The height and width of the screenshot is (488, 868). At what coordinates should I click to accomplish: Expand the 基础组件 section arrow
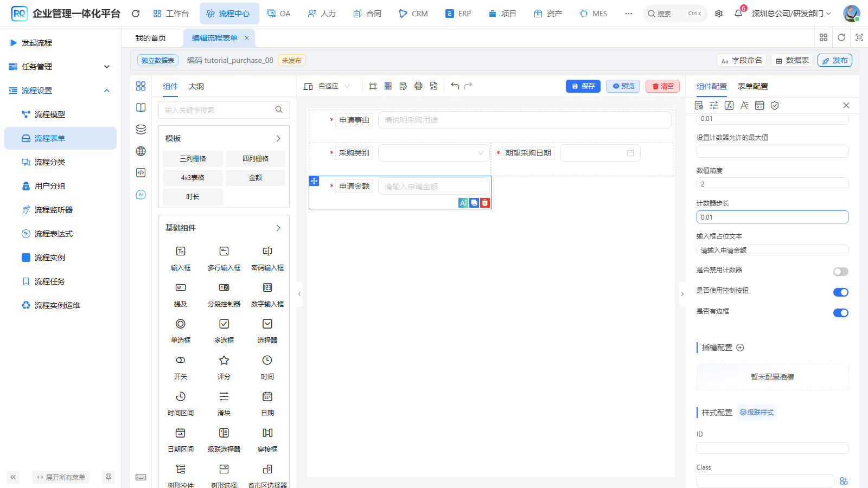[x=278, y=228]
